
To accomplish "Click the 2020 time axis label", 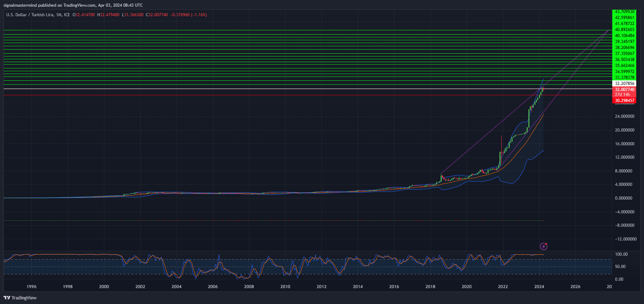I will point(467,287).
